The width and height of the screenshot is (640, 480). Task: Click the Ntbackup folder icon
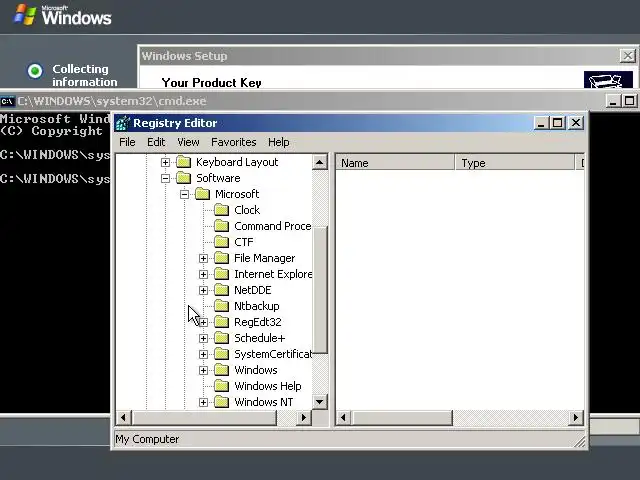pos(222,306)
